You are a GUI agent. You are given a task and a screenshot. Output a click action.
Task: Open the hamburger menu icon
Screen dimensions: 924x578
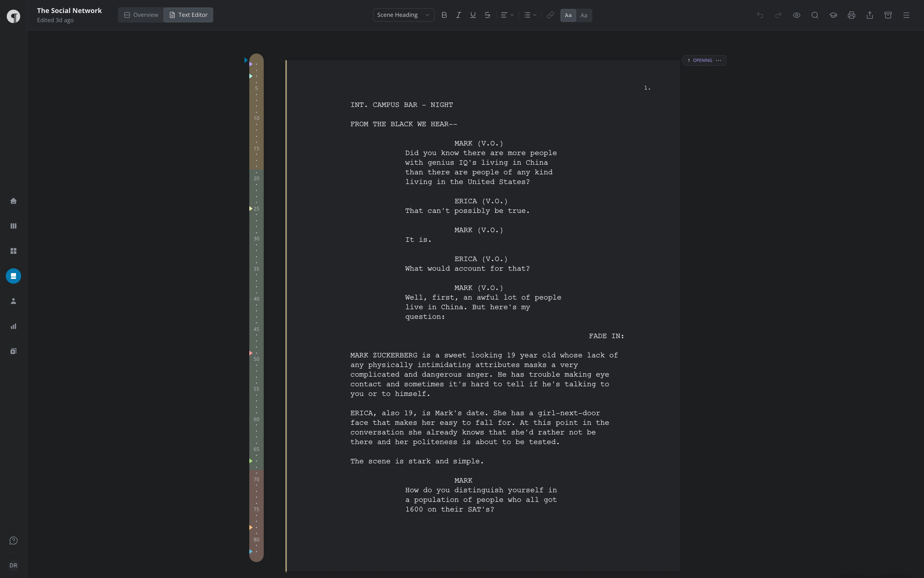(906, 15)
